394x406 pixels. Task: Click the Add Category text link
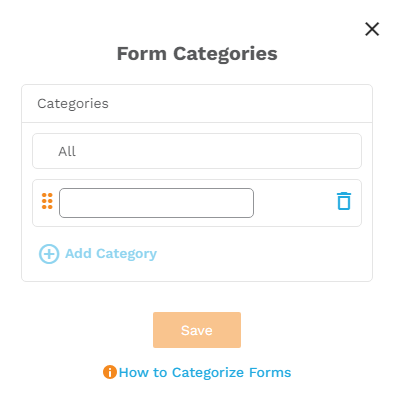click(x=111, y=254)
